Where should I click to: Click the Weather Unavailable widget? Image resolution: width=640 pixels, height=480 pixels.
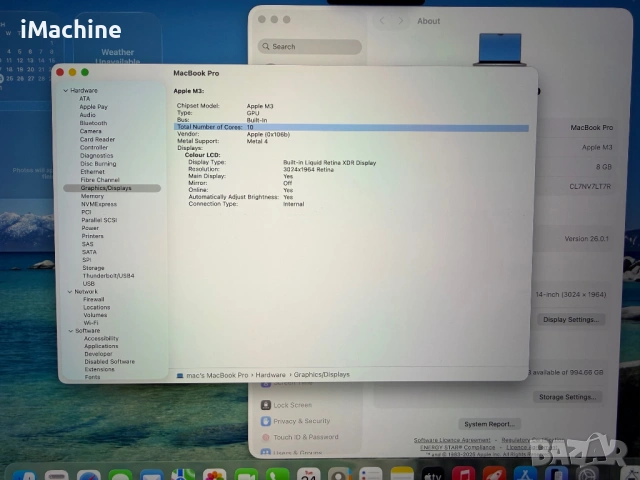[x=118, y=56]
